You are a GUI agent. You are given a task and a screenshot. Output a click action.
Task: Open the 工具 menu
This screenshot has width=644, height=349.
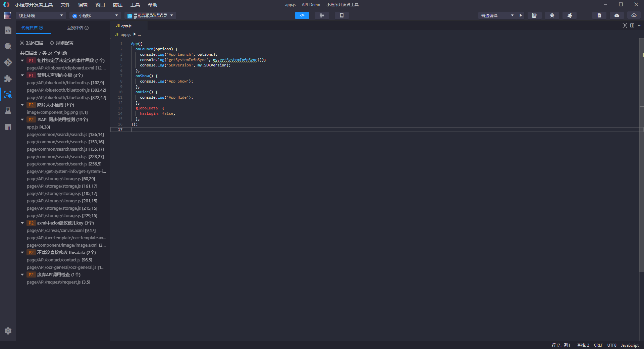[135, 5]
